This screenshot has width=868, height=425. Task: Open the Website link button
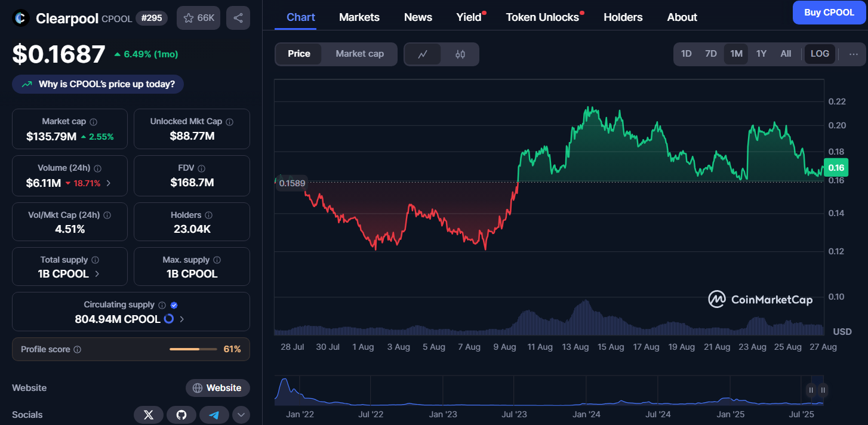click(x=218, y=388)
